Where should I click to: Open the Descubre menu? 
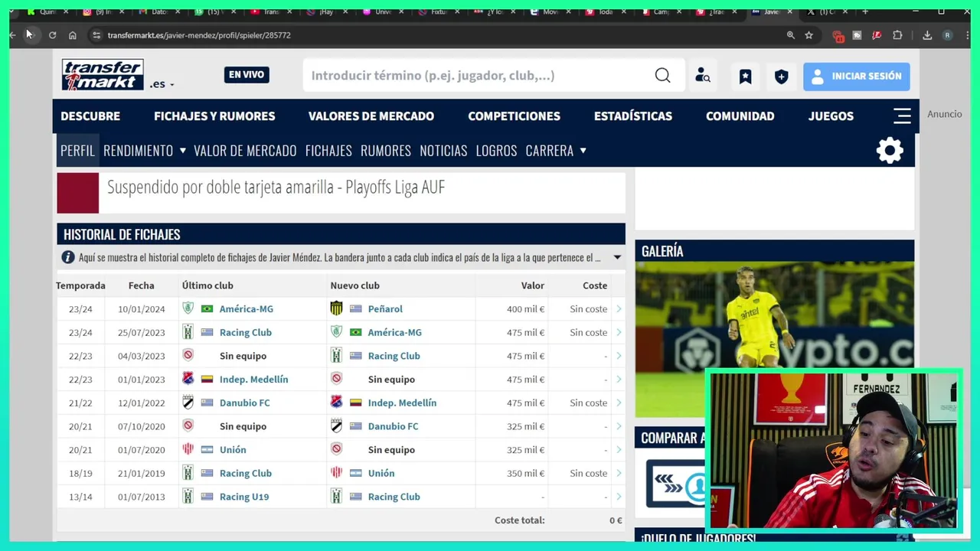tap(90, 116)
